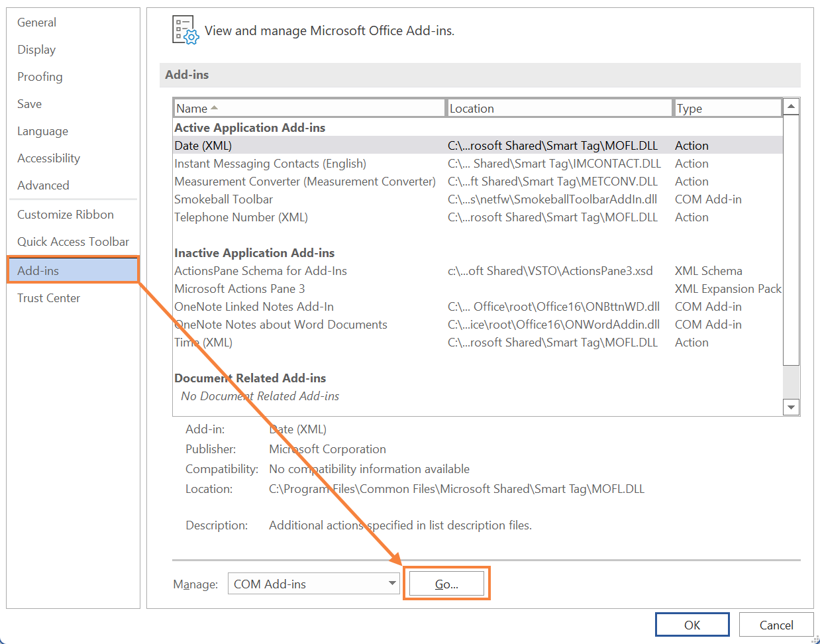Select OneNote Notes about Word Documents
Viewport: 820px width, 644px height.
pos(478,325)
